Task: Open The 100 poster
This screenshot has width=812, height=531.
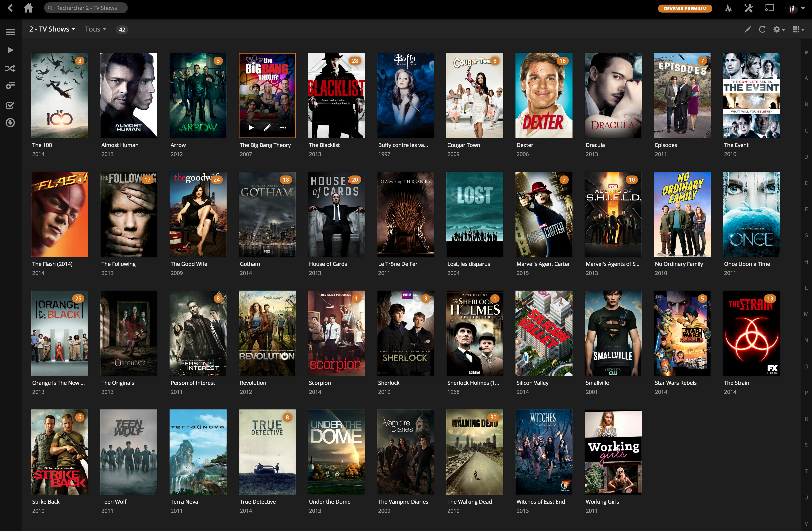Action: [59, 95]
